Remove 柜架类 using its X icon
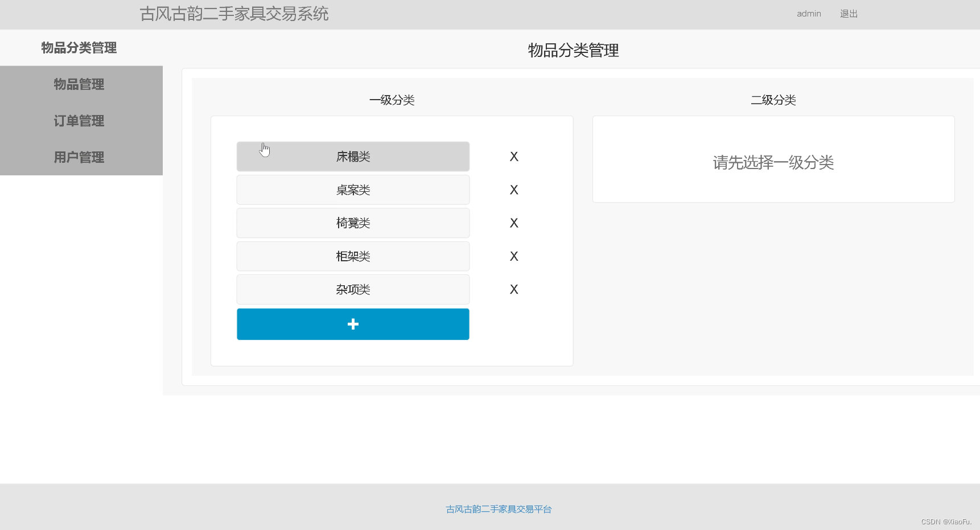 pos(514,256)
